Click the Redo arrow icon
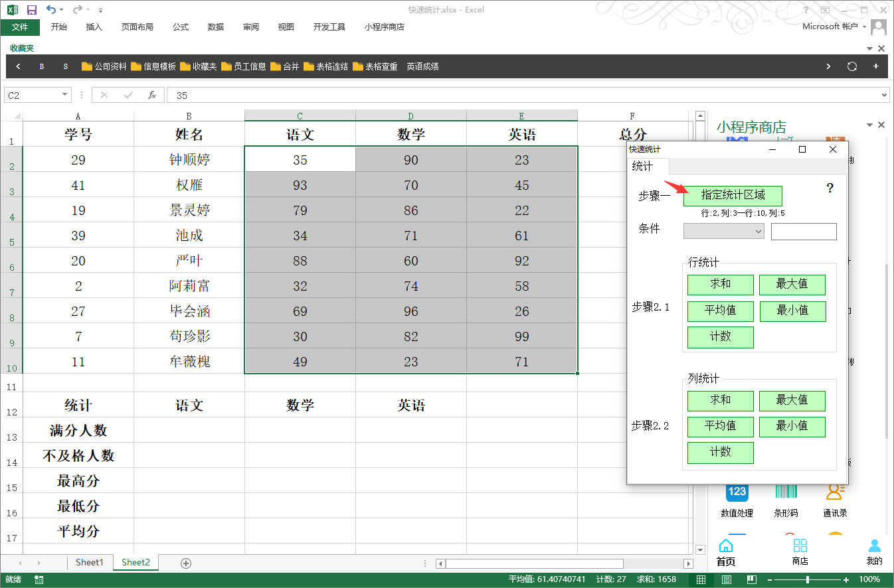 tap(77, 9)
